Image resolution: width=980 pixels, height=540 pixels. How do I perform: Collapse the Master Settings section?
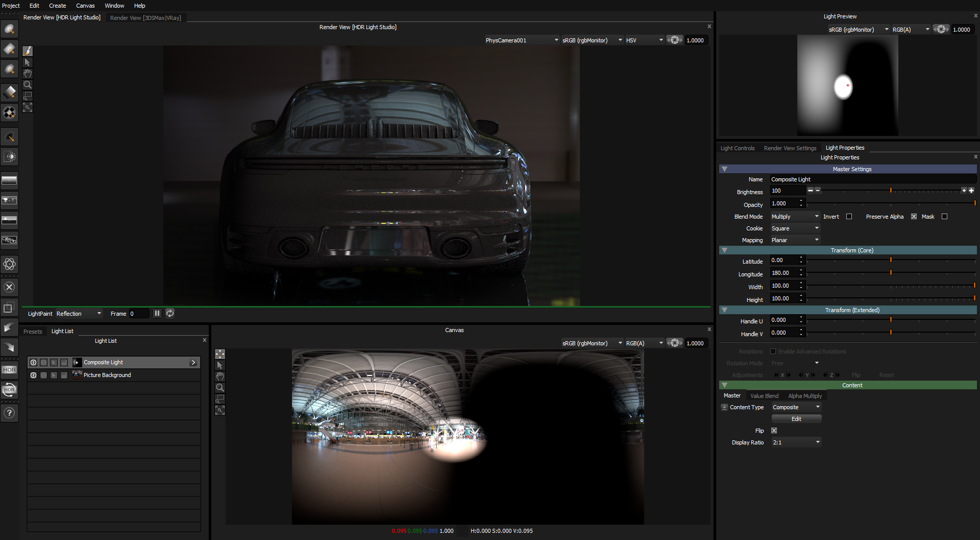click(x=724, y=169)
